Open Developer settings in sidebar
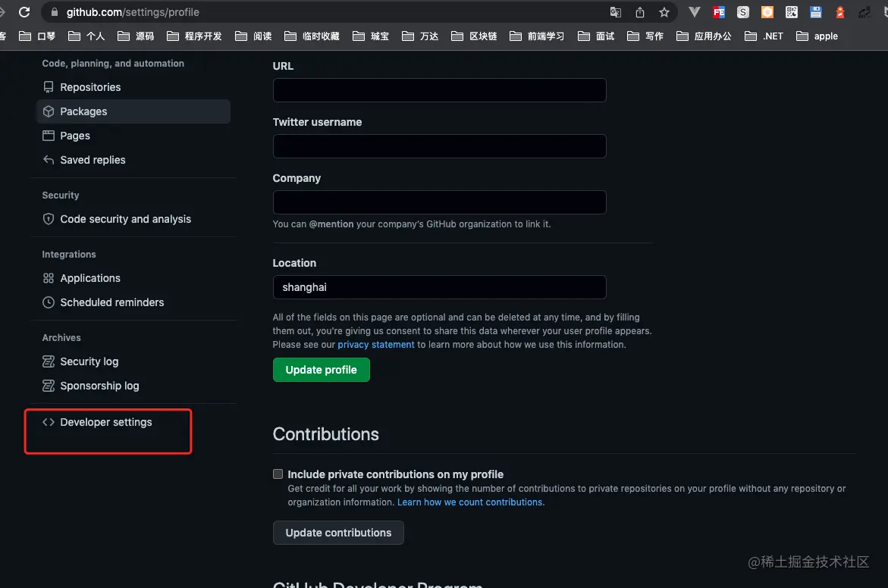The height and width of the screenshot is (588, 888). click(x=133, y=422)
